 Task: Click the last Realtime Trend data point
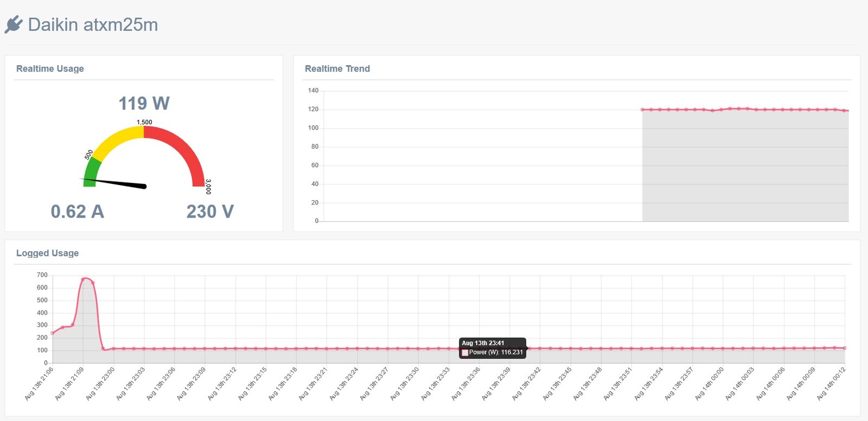844,111
